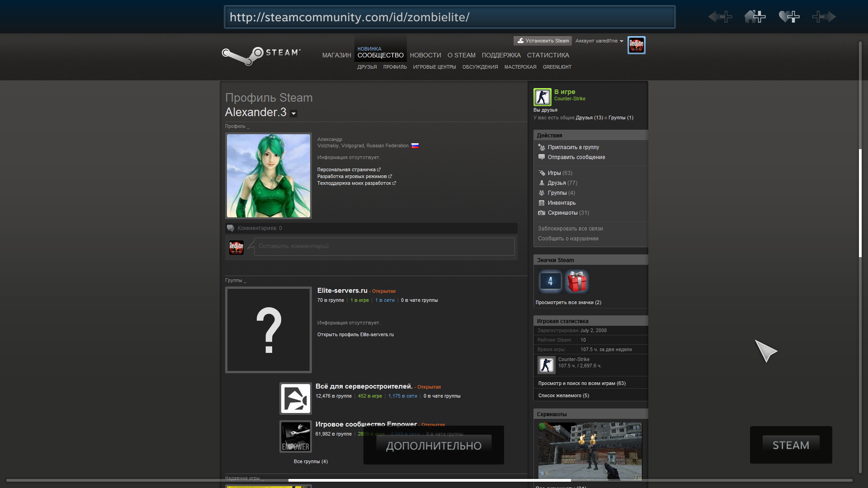Click Открыть профиль Elite-servers.ru link

coord(355,335)
